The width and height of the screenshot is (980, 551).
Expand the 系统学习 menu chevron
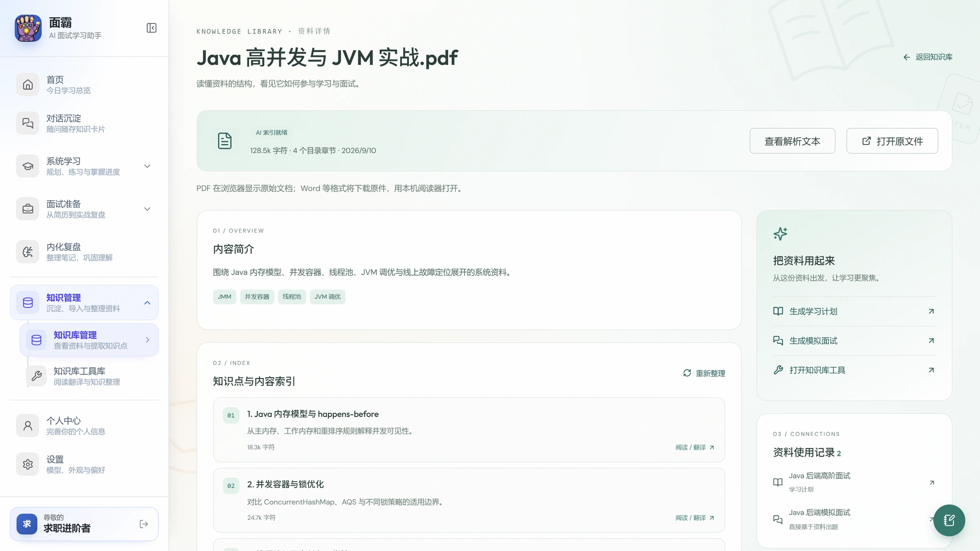pos(147,166)
